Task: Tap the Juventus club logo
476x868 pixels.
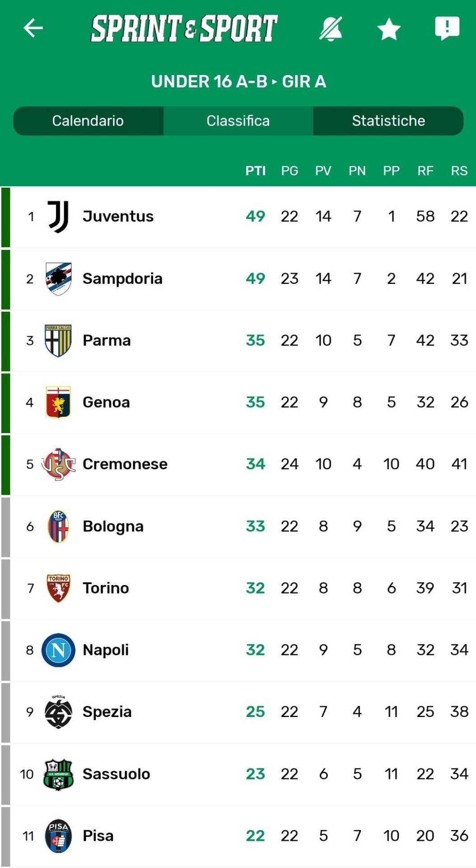Action: pyautogui.click(x=58, y=217)
